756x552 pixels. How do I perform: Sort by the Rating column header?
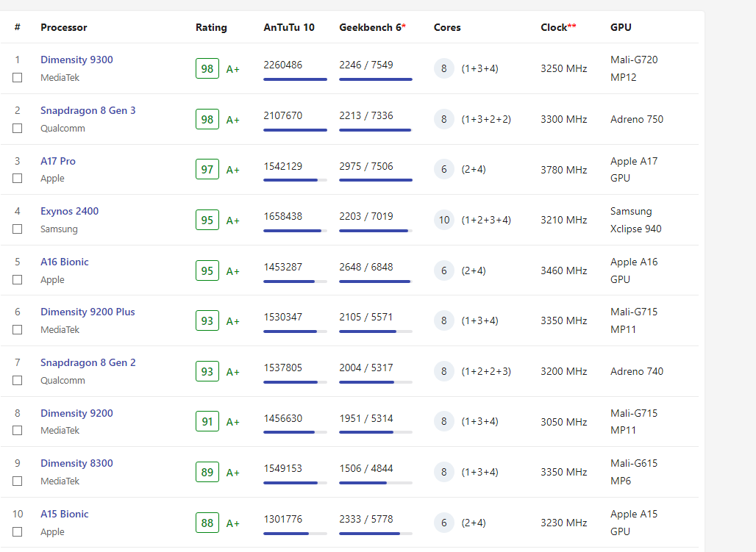click(211, 27)
